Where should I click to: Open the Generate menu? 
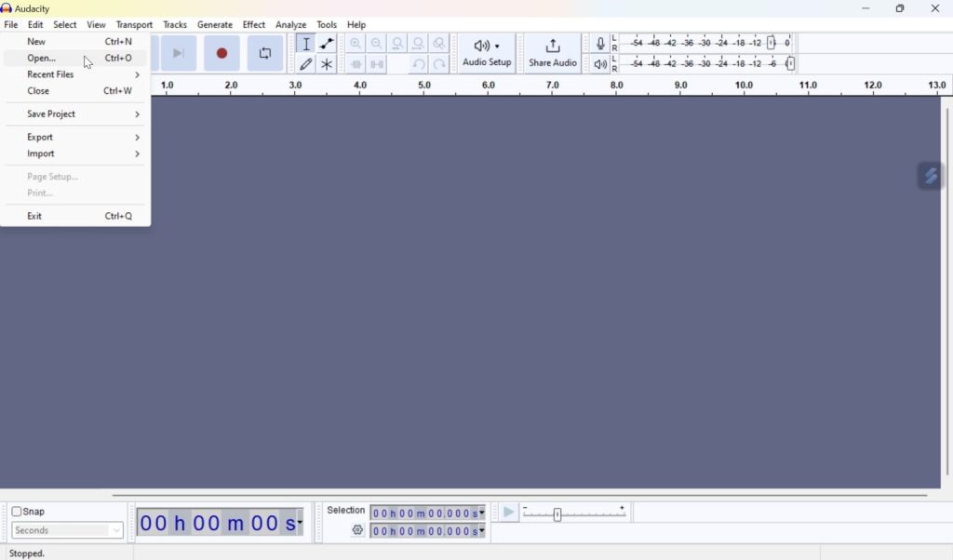pyautogui.click(x=215, y=24)
